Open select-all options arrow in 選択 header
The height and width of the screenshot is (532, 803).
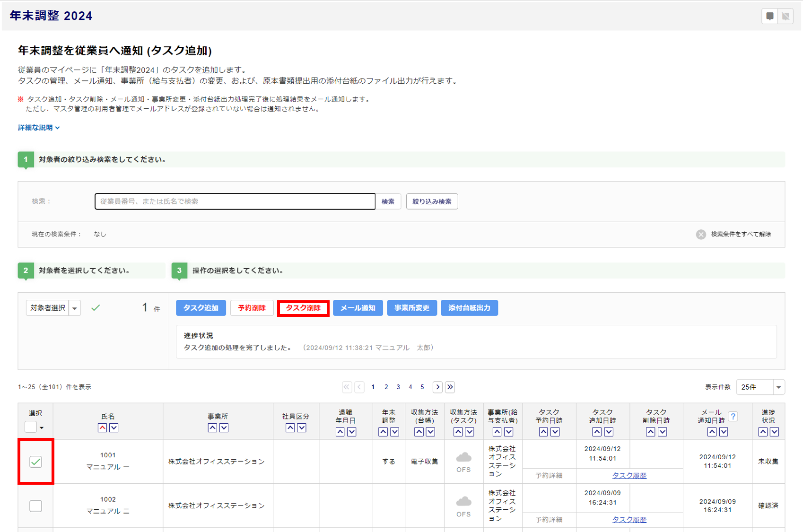click(x=42, y=428)
